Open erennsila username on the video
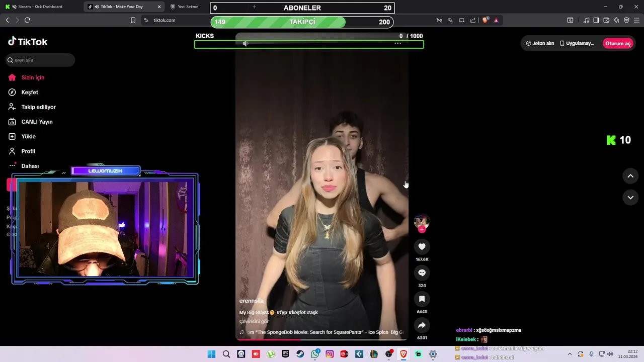Image resolution: width=644 pixels, height=362 pixels. (251, 301)
